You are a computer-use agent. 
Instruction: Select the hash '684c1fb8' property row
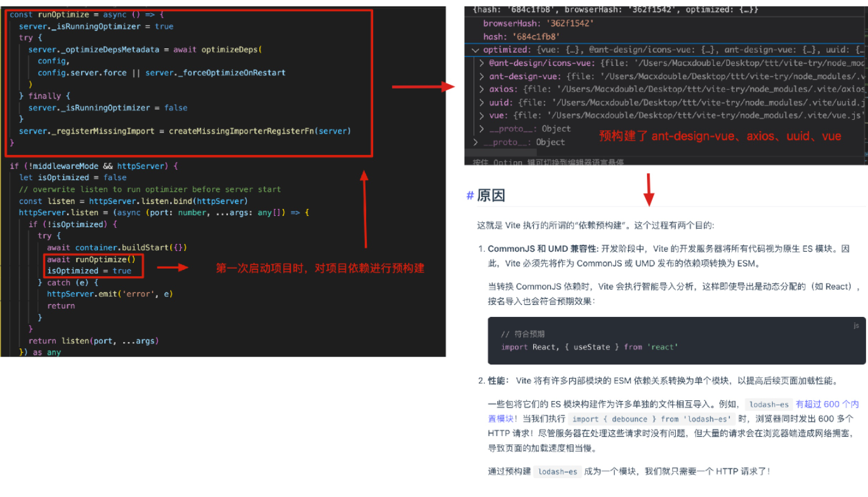point(521,36)
